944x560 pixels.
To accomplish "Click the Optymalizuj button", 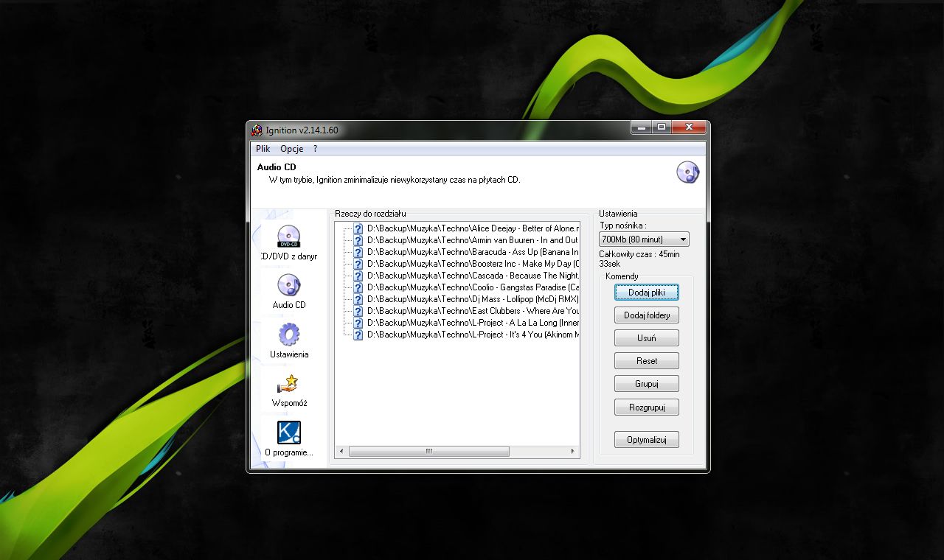I will (647, 440).
